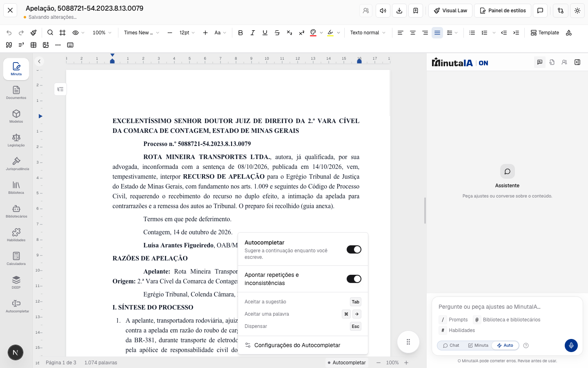Open the Documentos sidebar tab
This screenshot has height=368, width=588.
coord(16,92)
